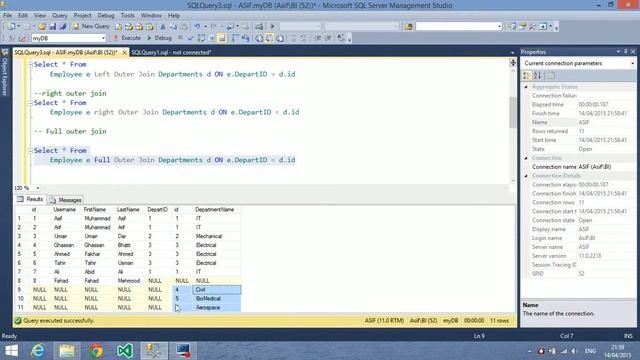Collapse the first Select * From code block

30,64
